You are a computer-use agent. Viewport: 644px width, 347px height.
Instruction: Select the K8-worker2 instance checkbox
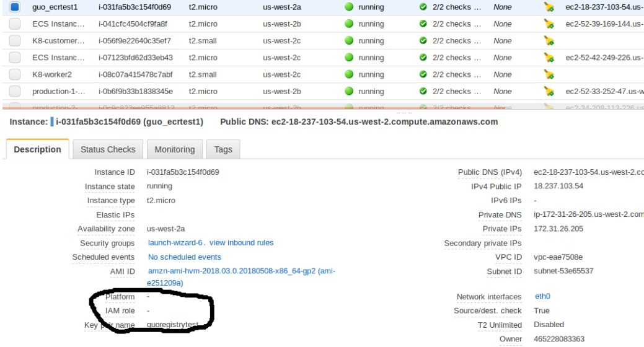[15, 74]
